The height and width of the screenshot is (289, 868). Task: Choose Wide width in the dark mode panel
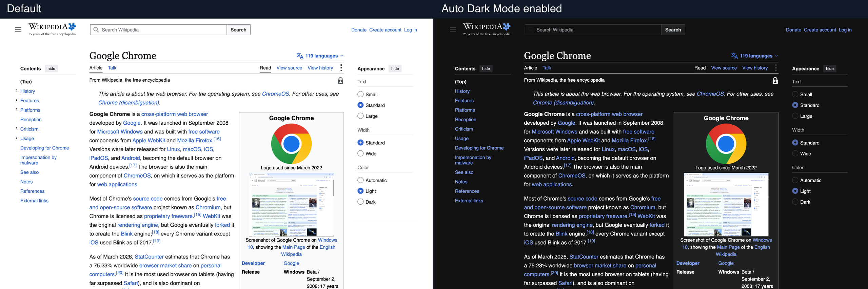tap(795, 153)
